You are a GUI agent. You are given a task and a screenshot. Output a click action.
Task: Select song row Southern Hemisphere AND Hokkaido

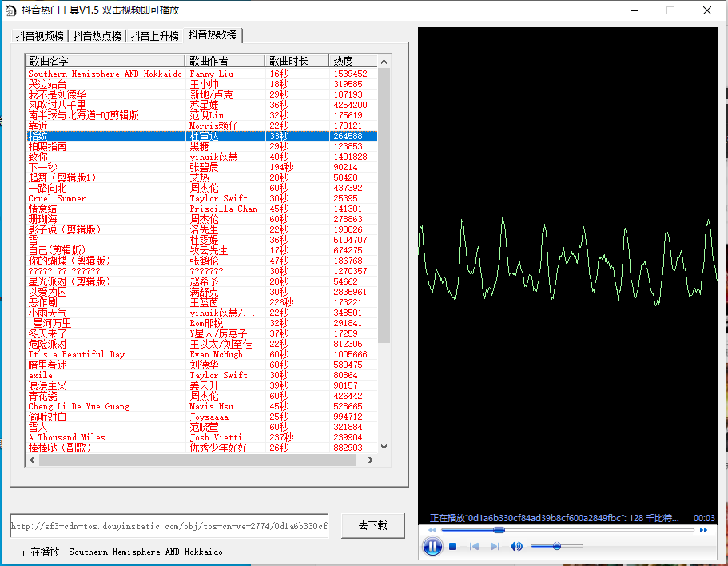pos(201,74)
